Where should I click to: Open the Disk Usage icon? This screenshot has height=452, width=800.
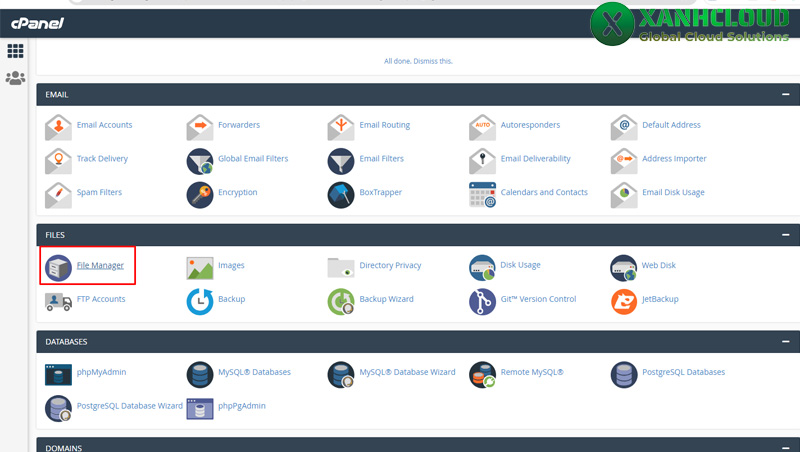482,268
